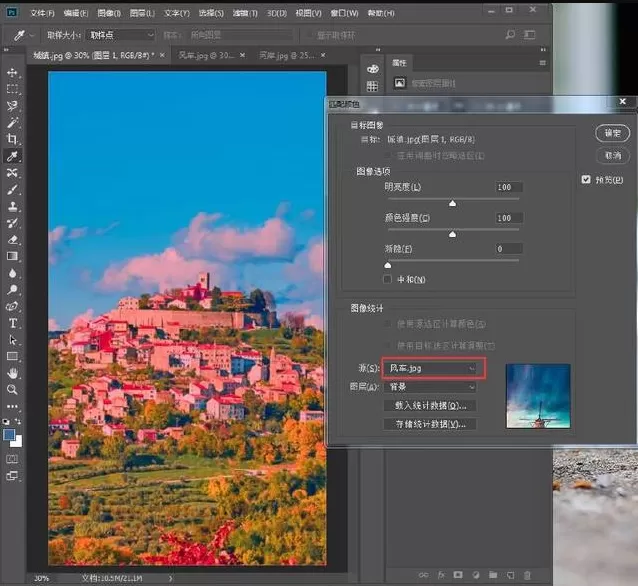Image resolution: width=638 pixels, height=586 pixels.
Task: Open the 源 source dropdown showing 风车.jpg
Action: coord(433,368)
